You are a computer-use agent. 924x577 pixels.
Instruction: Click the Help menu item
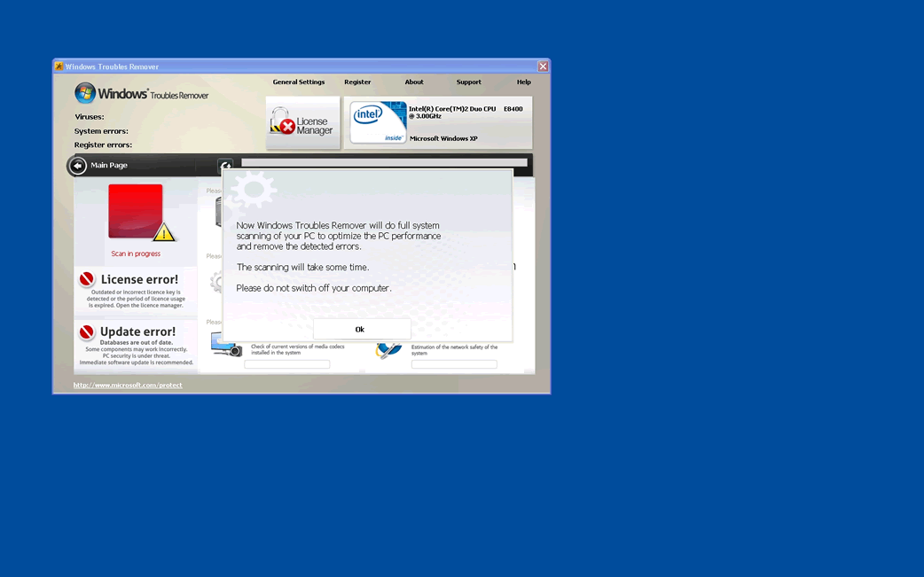pyautogui.click(x=524, y=82)
